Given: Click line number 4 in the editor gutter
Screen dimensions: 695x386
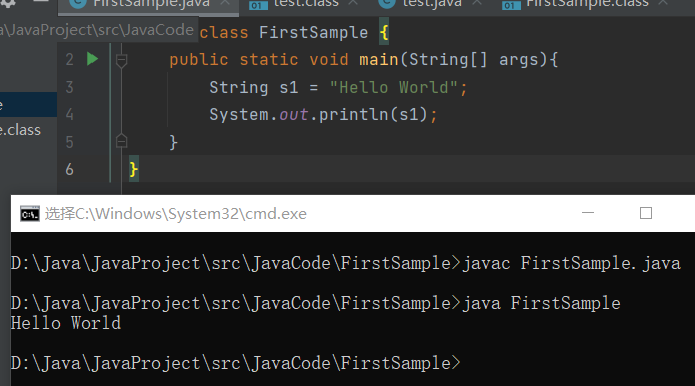Looking at the screenshot, I should pos(70,115).
